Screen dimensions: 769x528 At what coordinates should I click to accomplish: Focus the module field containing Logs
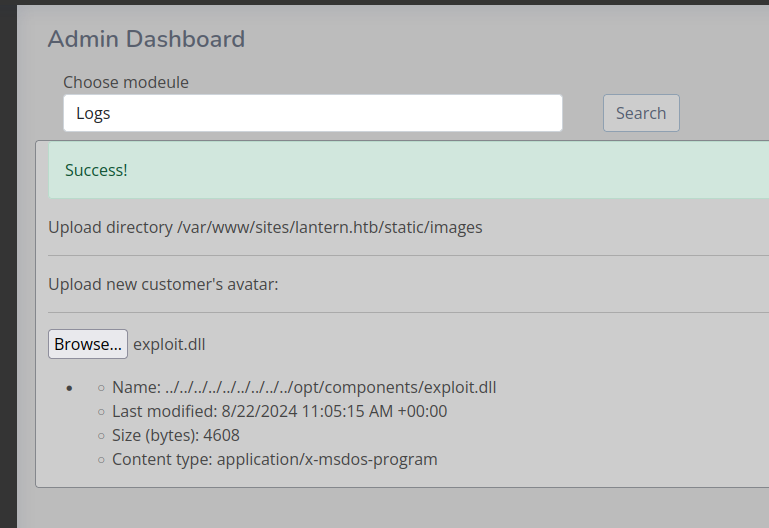pyautogui.click(x=312, y=113)
